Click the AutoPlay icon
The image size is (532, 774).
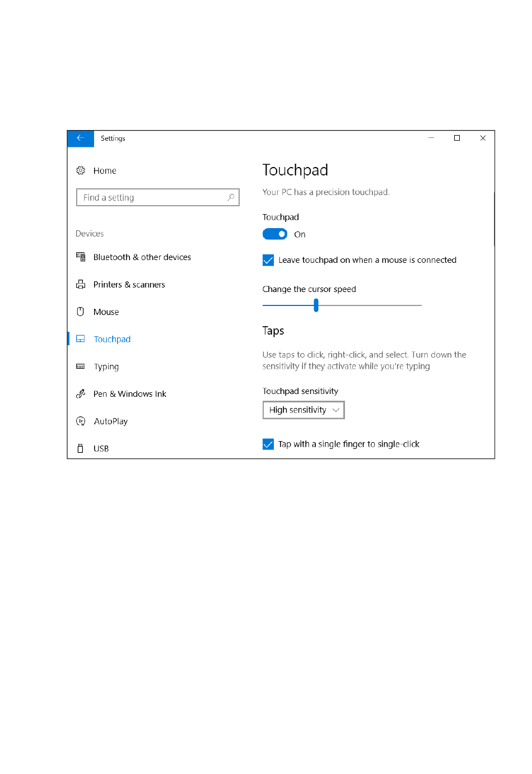click(x=81, y=421)
